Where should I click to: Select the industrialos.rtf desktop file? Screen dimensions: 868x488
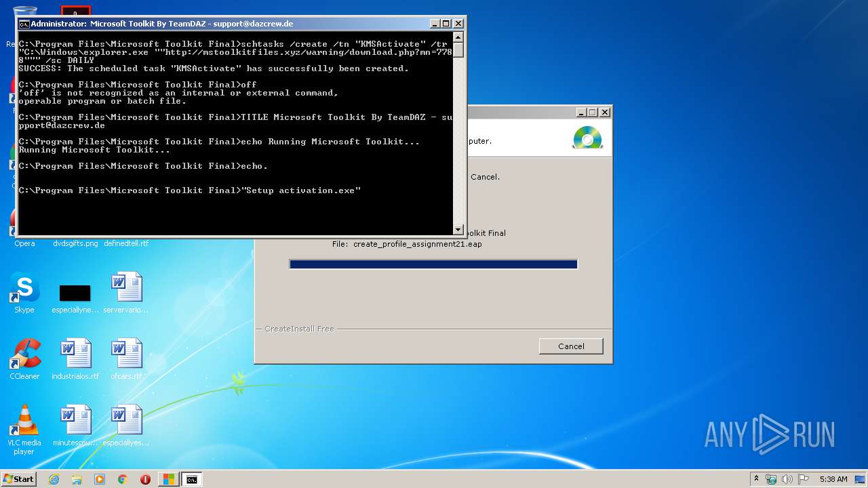click(x=75, y=359)
